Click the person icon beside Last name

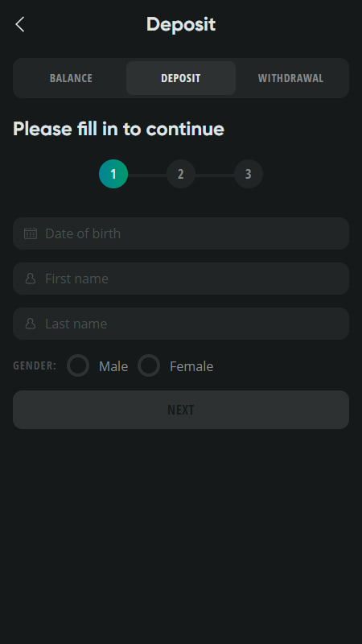31,324
